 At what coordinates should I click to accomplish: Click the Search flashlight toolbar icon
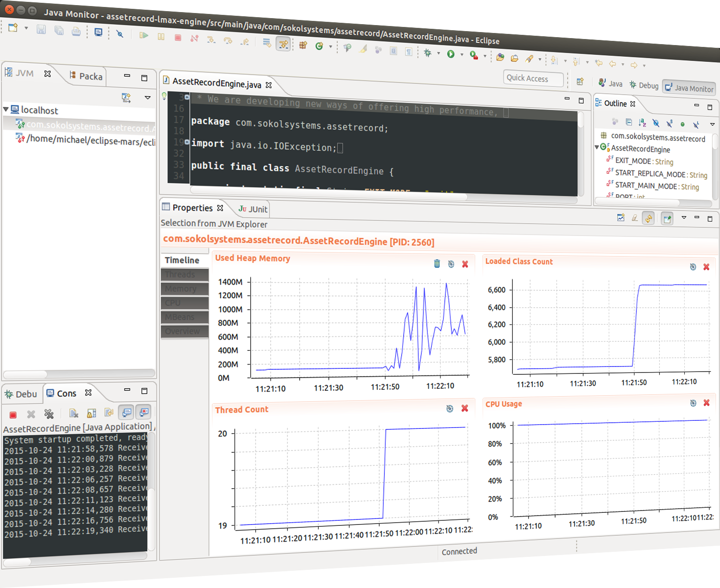(530, 59)
